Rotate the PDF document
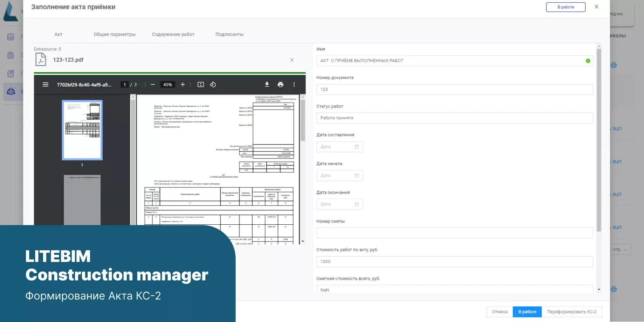Screen dimensions: 644x322 point(213,85)
